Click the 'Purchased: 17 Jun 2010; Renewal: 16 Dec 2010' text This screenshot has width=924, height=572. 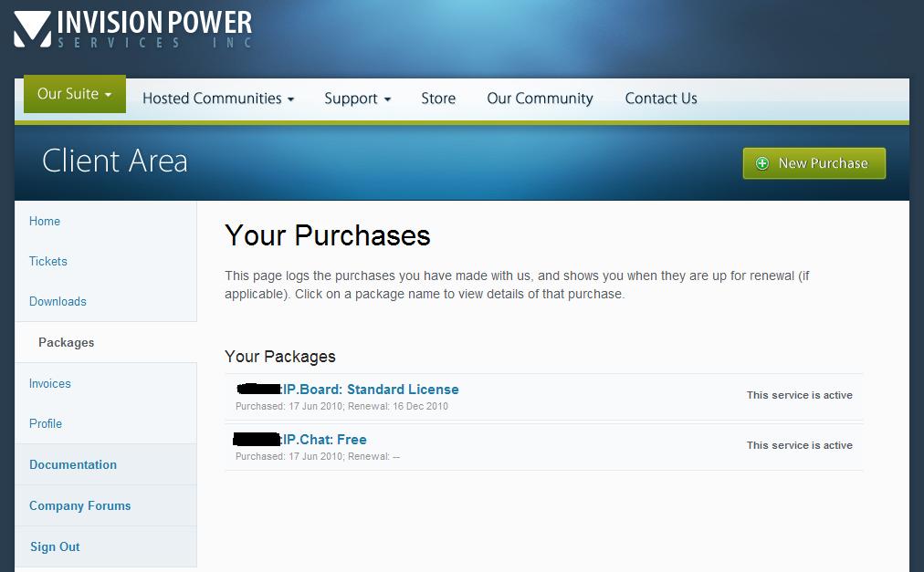(x=341, y=407)
